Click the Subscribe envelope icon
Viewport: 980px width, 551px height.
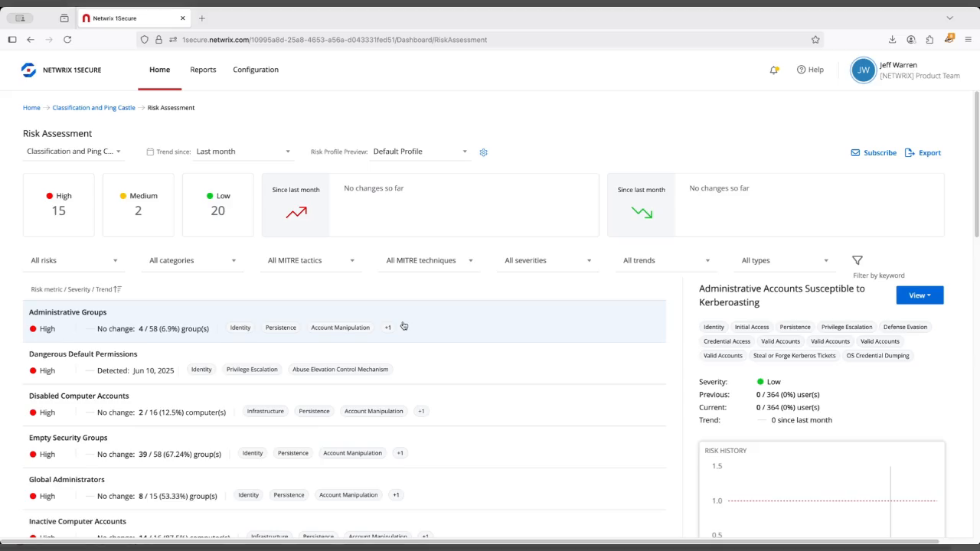point(855,152)
